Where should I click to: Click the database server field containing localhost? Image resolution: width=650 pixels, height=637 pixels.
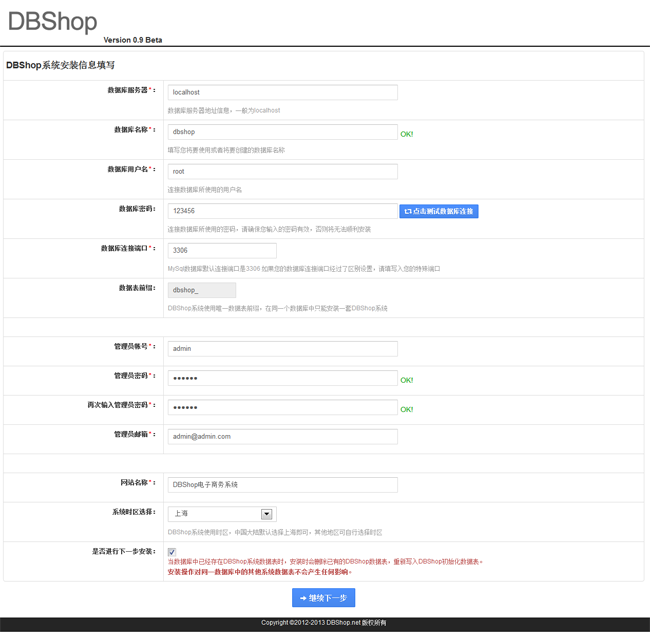[x=282, y=92]
